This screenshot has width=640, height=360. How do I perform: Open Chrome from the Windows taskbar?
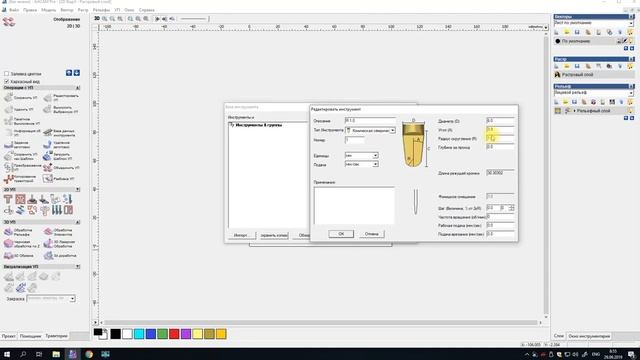[x=89, y=354]
